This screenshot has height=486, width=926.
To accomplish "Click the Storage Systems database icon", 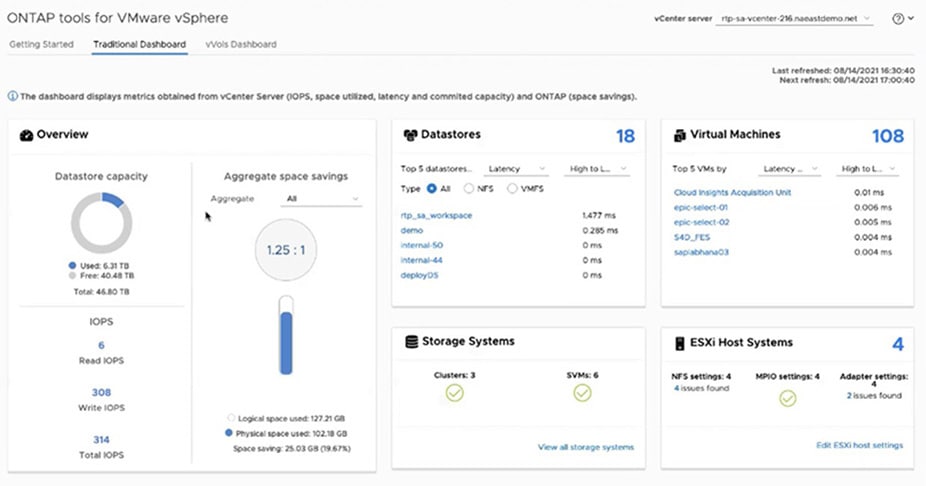I will [412, 342].
